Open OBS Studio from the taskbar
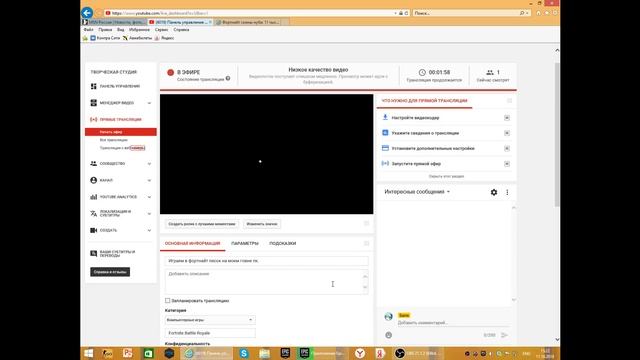Viewport: 640px width, 360px height. pyautogui.click(x=400, y=353)
